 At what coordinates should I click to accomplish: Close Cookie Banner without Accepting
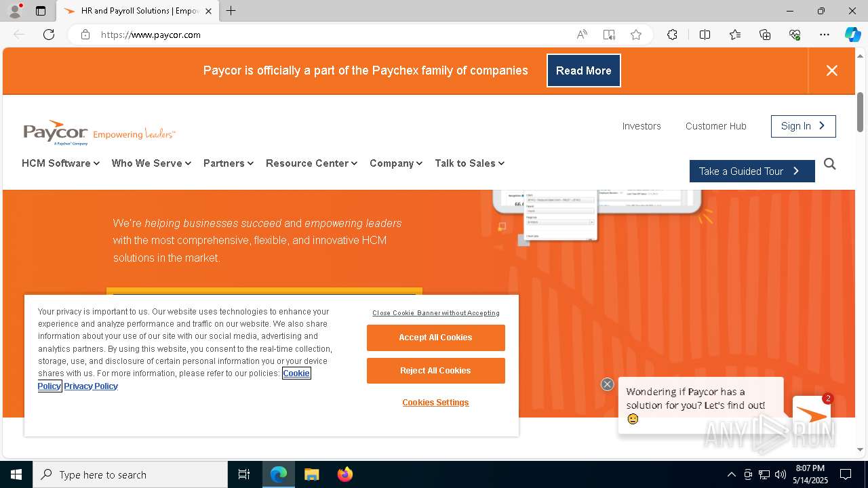[436, 313]
